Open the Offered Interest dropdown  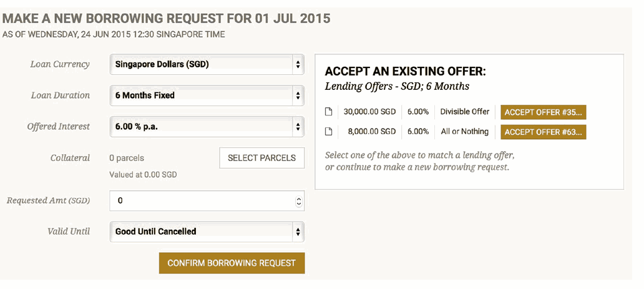pos(207,127)
